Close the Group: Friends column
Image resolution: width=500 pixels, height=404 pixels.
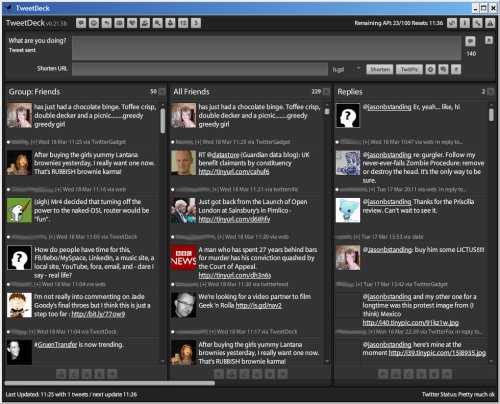tap(162, 92)
